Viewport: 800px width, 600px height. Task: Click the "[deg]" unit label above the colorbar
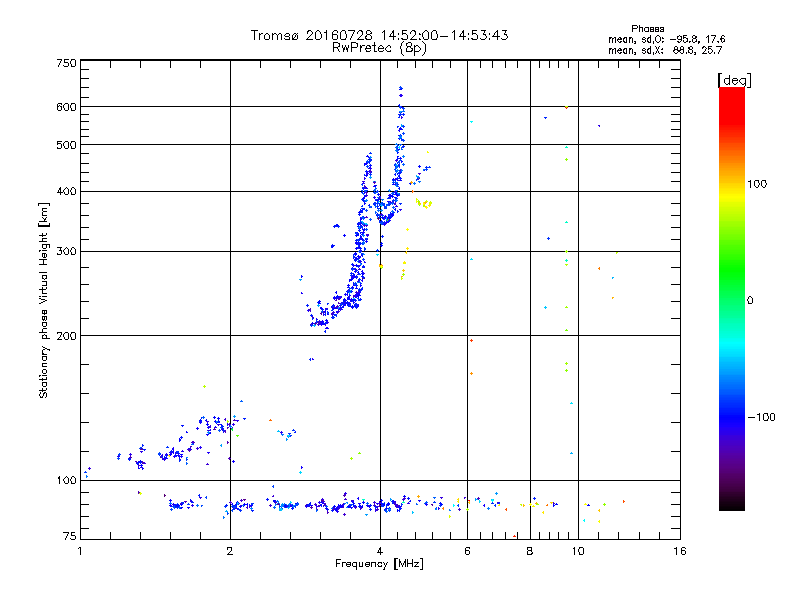[x=734, y=80]
